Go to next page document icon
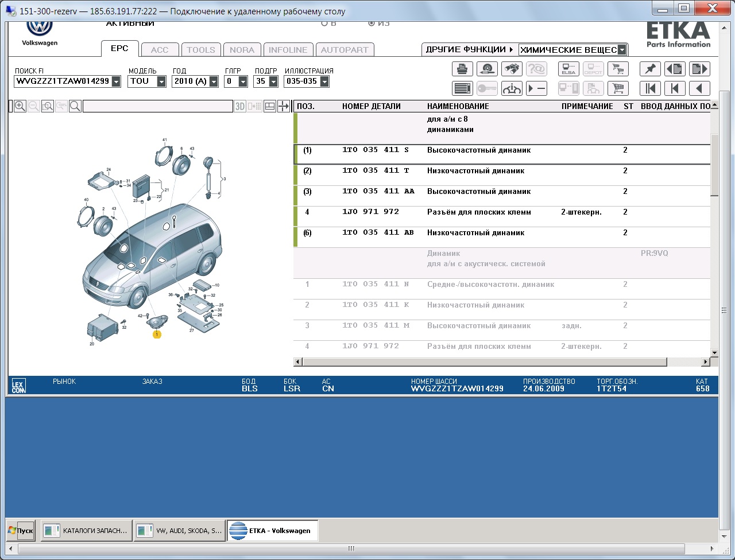735x560 pixels. pos(699,69)
